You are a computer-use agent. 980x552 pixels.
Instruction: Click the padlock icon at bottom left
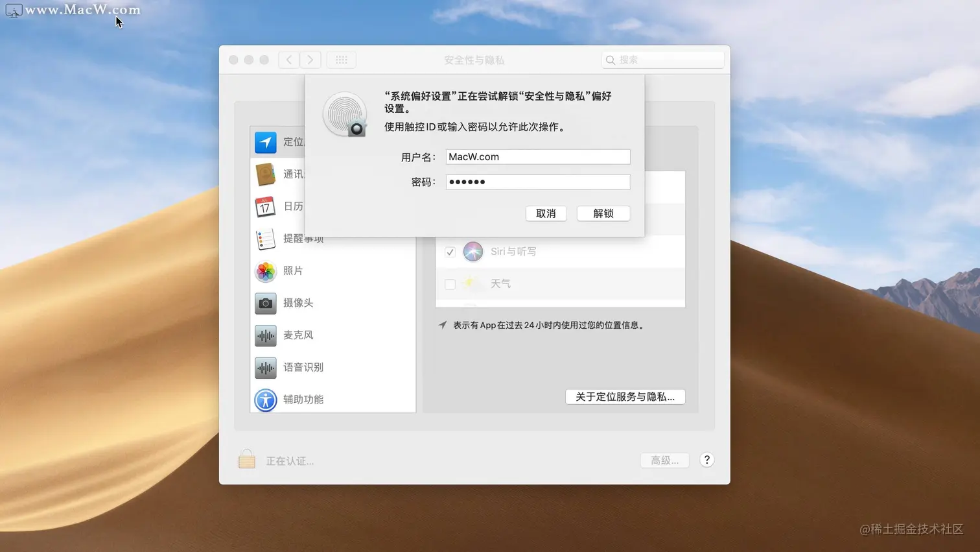pos(246,459)
